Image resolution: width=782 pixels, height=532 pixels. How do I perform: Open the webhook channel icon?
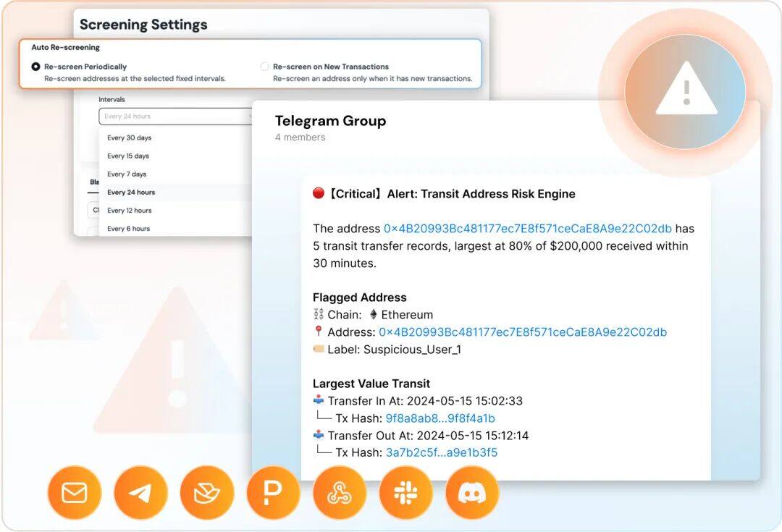pos(340,493)
